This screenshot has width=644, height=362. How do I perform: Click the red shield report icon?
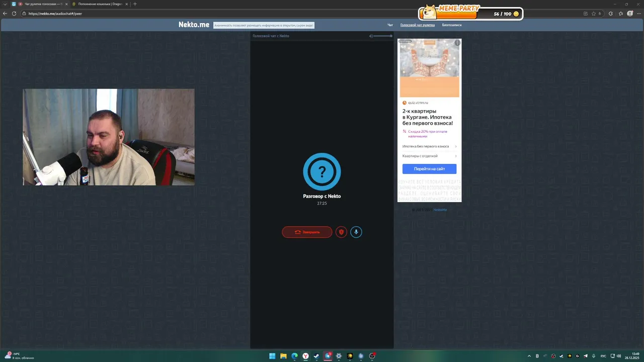point(341,232)
